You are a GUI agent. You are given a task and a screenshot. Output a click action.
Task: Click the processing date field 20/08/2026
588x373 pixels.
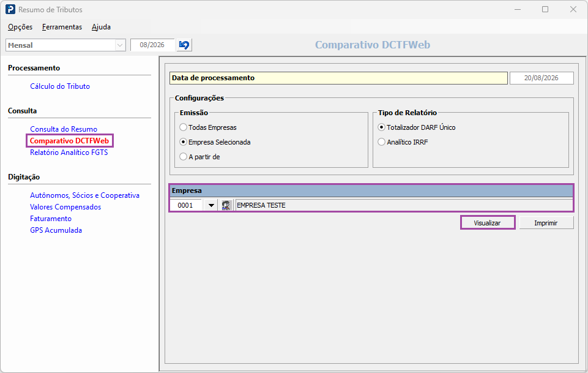pos(541,78)
